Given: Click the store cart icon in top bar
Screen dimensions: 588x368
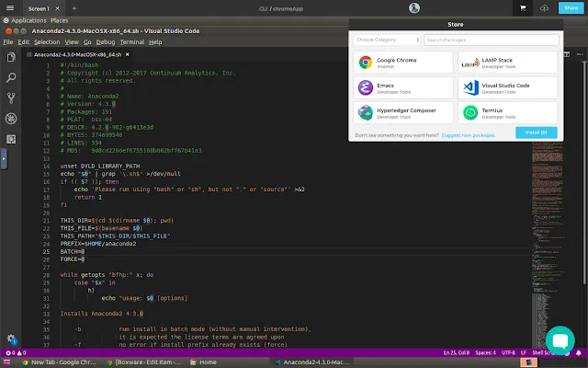Looking at the screenshot, I should click(524, 8).
